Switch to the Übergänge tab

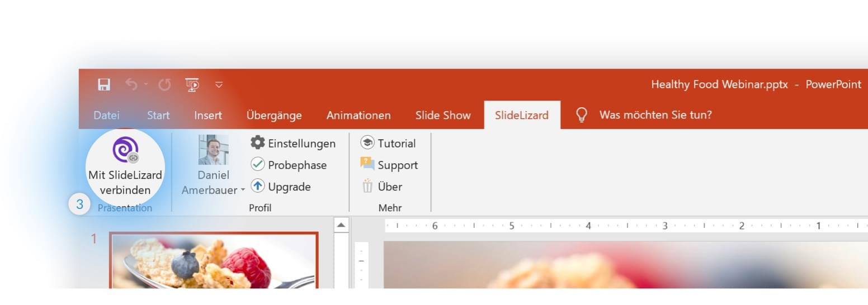coord(274,115)
